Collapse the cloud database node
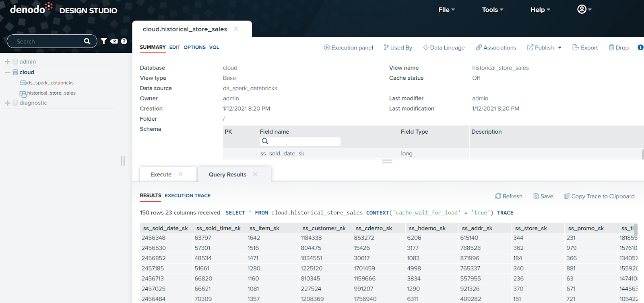 [x=7, y=72]
